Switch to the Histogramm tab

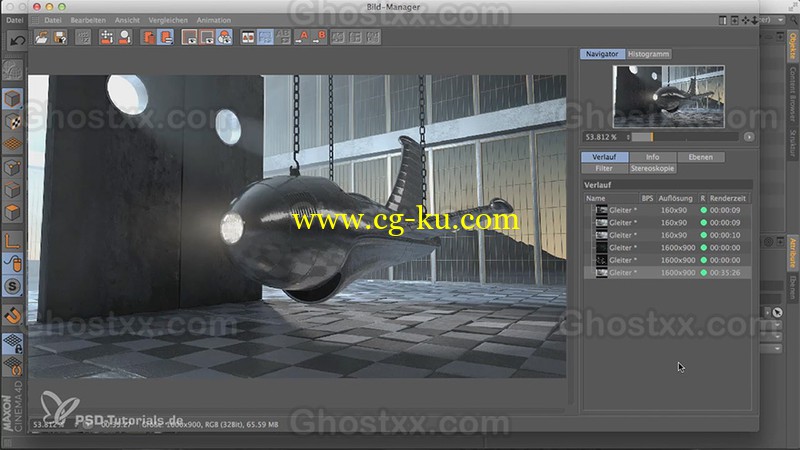[x=648, y=54]
